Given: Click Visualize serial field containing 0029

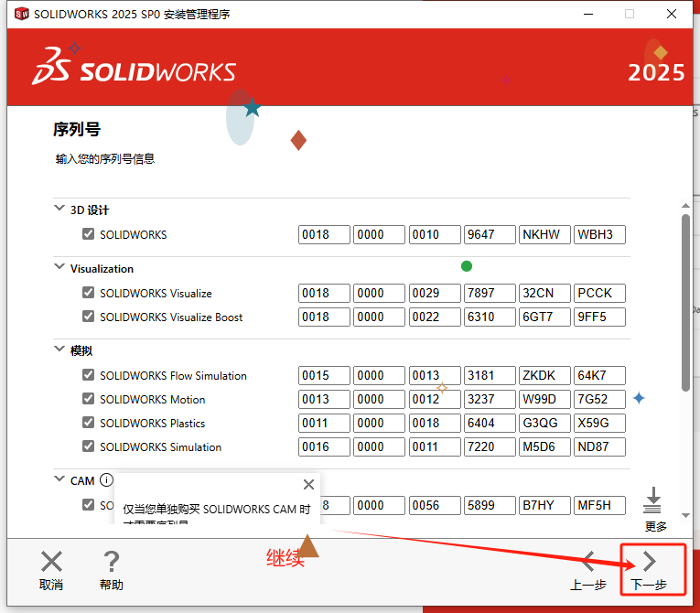Looking at the screenshot, I should (x=435, y=293).
